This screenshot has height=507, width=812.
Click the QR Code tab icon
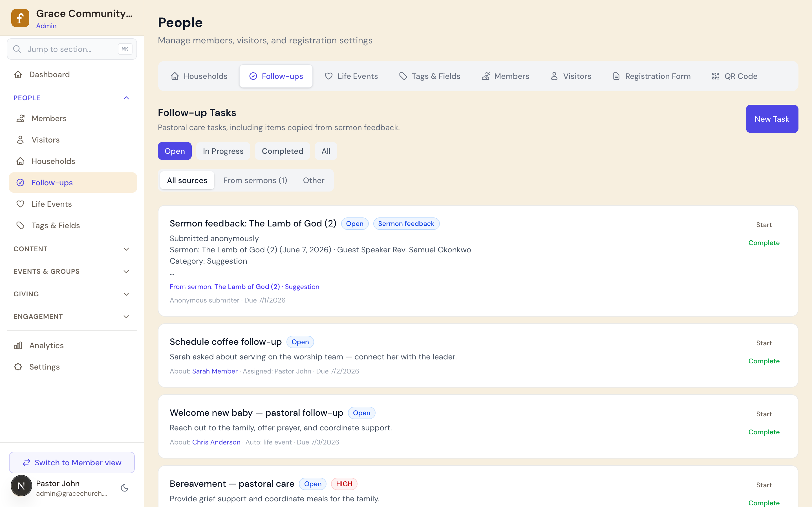715,76
